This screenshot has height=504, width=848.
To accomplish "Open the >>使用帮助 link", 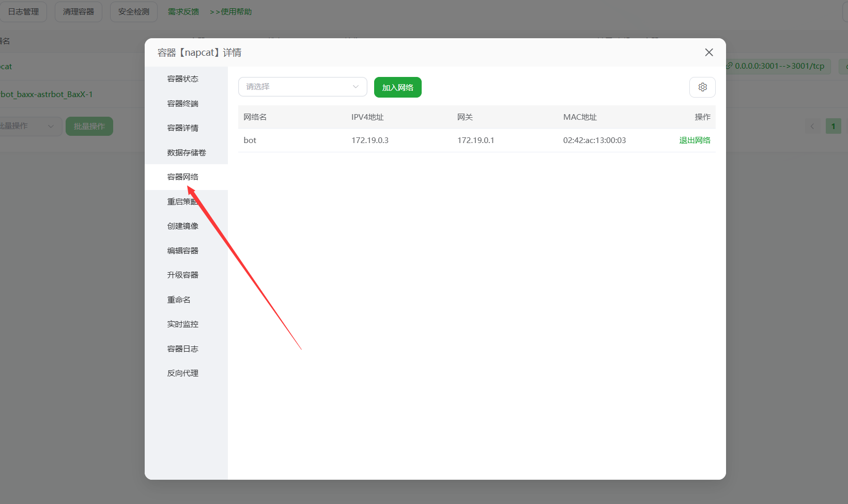I will (230, 12).
